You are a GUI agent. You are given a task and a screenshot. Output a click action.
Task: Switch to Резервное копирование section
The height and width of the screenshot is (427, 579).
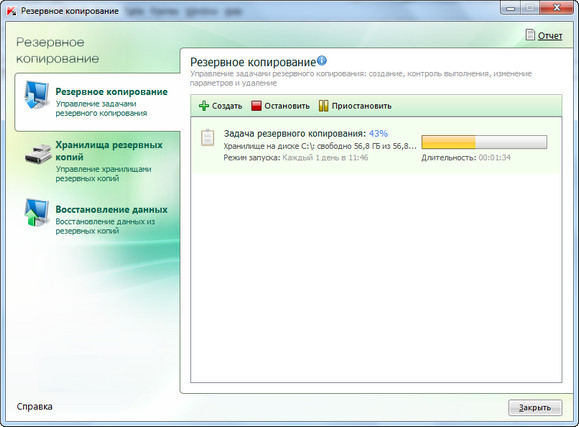97,102
